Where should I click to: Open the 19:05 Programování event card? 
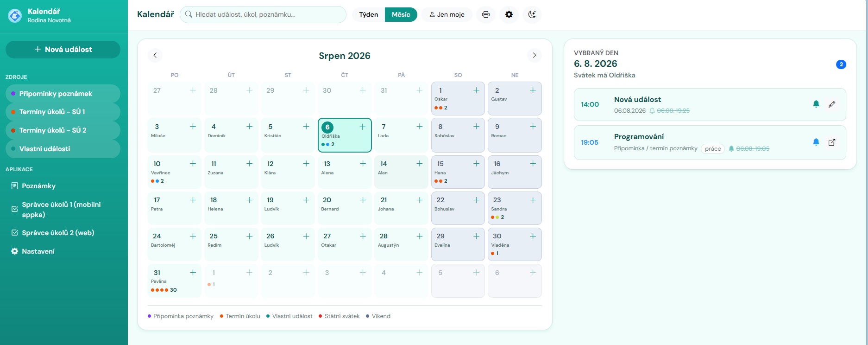[x=710, y=142]
